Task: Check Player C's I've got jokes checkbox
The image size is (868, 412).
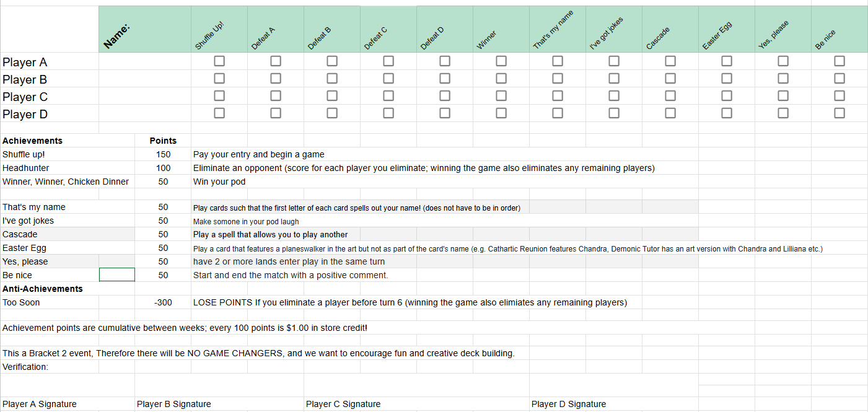Action: 614,95
